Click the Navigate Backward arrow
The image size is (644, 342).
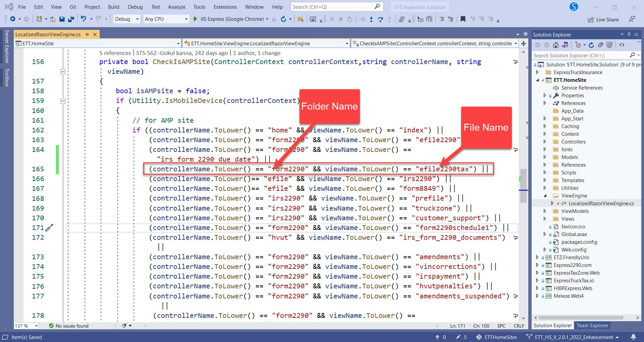13,19
